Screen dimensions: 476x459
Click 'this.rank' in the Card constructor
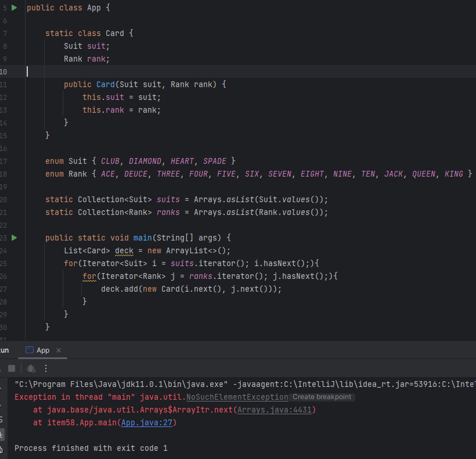pos(103,110)
